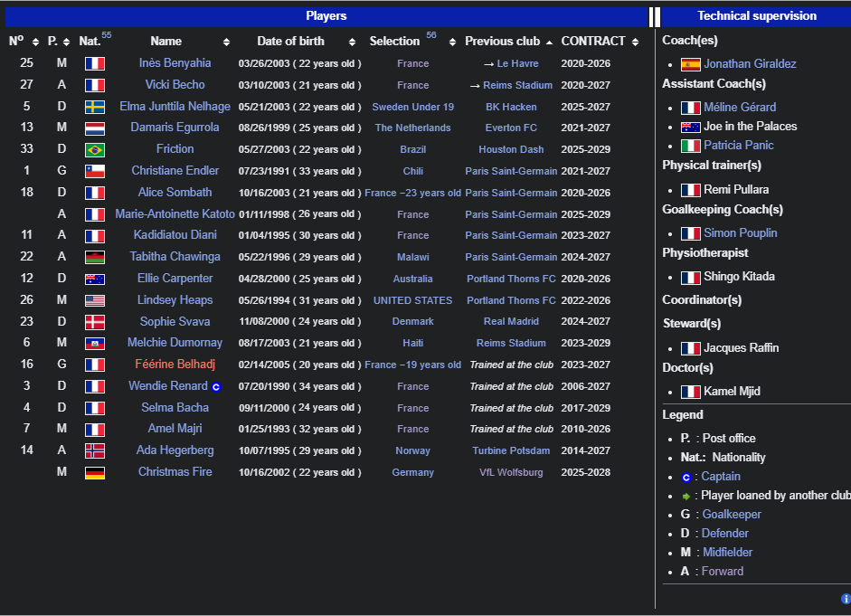Screen dimensions: 851x616
Task: Click the info icon at bottom right
Action: 846,599
